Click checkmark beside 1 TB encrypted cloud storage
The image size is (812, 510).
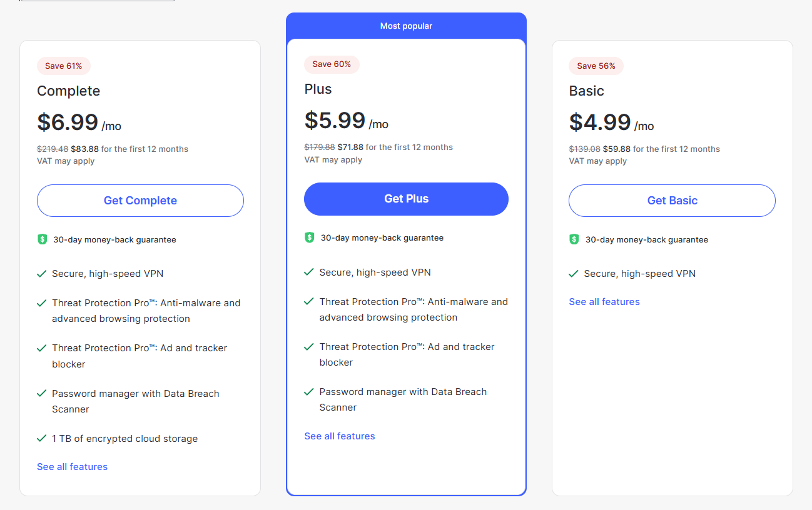[42, 439]
